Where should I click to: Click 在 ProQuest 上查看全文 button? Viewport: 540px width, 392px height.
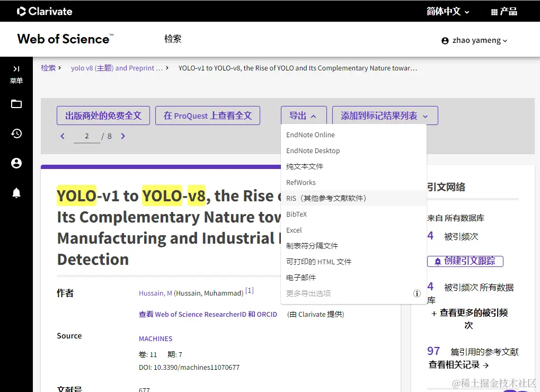(208, 115)
